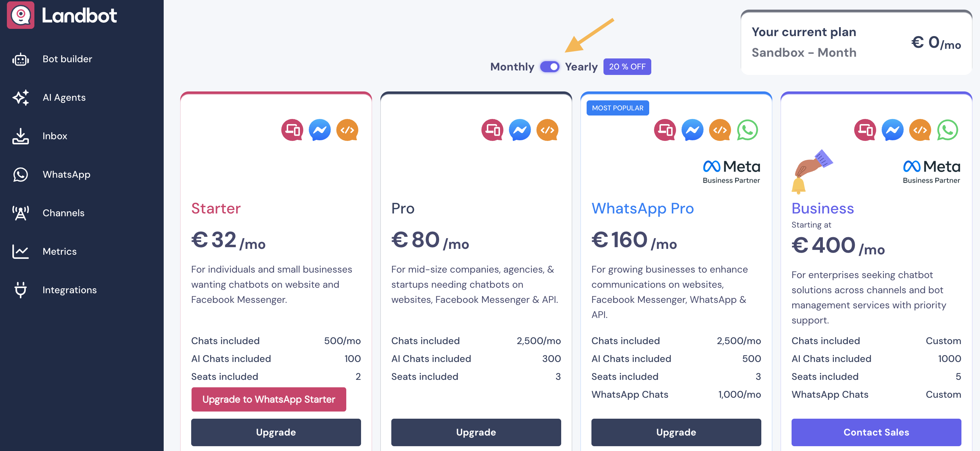Click the Metrics chart icon
This screenshot has width=980, height=451.
pos(21,251)
